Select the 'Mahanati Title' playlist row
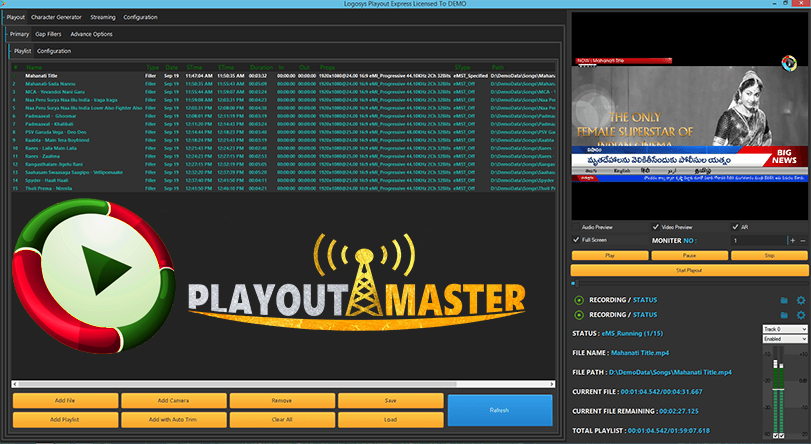This screenshot has width=811, height=444. click(x=283, y=76)
